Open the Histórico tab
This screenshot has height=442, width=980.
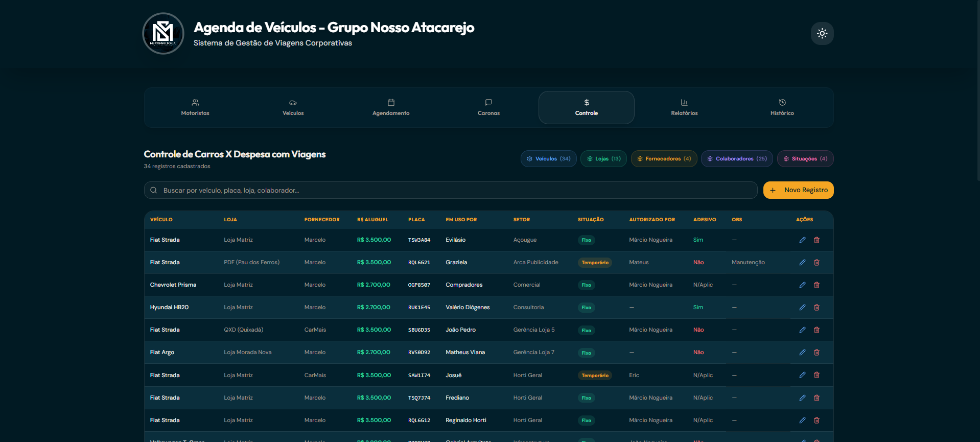pos(782,107)
